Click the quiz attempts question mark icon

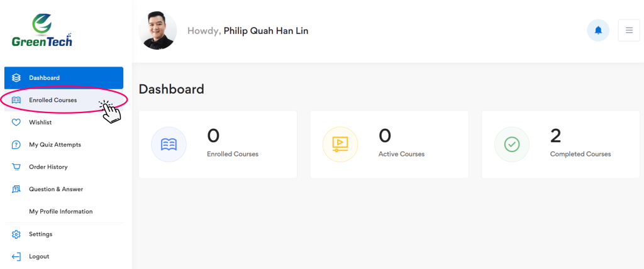coord(17,145)
